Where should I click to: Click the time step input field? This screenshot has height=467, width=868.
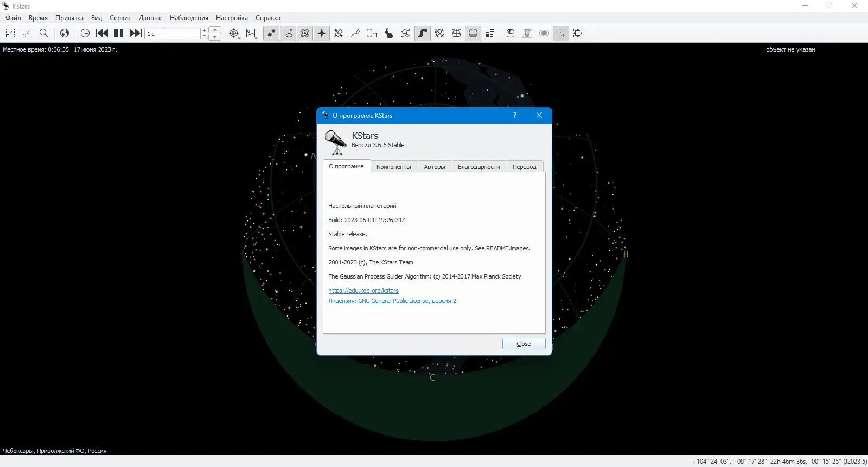tap(173, 34)
